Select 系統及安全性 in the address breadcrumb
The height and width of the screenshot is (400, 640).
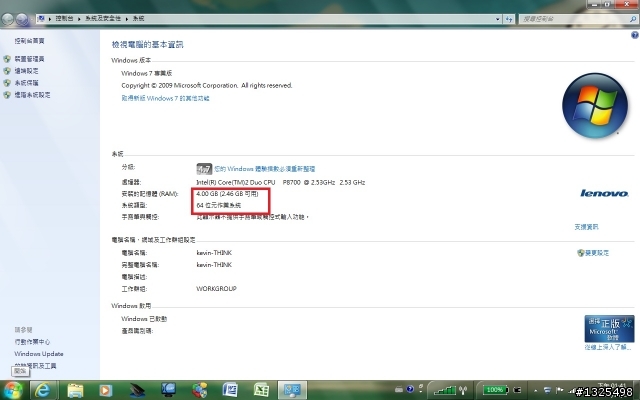[103, 18]
